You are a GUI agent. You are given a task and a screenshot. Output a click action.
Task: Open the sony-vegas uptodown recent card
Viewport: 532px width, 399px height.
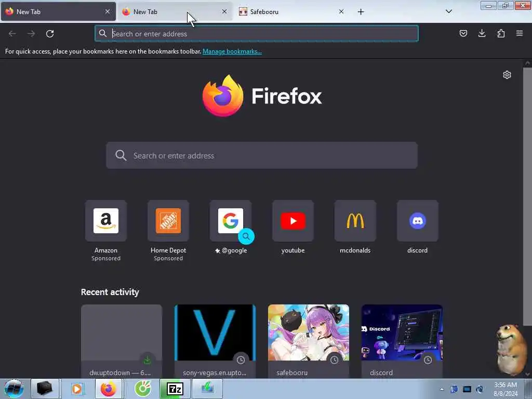tap(215, 341)
